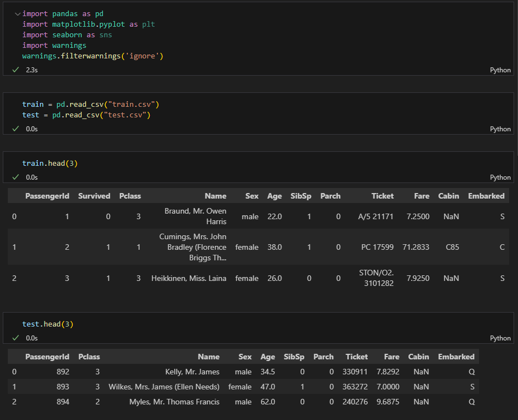
Task: Select the 'Wilkes, Mrs. James (Ellen Needs)' cell
Action: coord(164,387)
